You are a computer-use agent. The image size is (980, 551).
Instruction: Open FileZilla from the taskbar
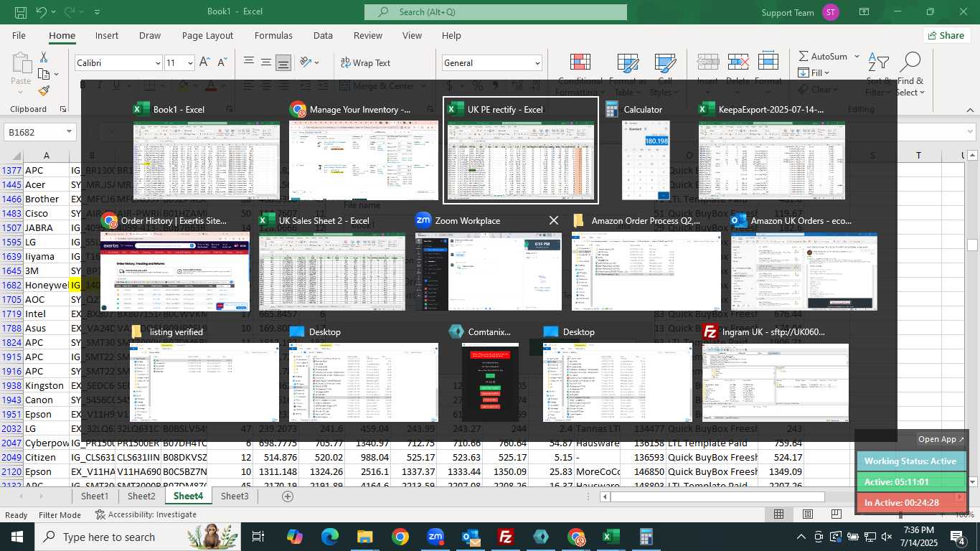[x=506, y=537]
